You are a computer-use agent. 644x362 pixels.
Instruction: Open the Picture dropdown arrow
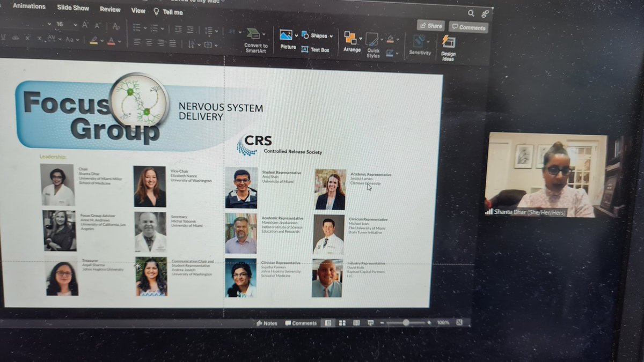(x=296, y=36)
